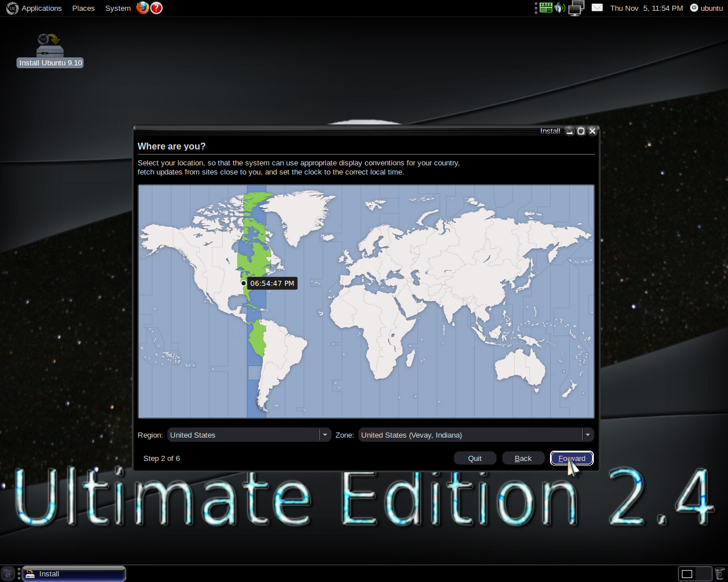This screenshot has width=728, height=582.
Task: Click the network connection monitors icon
Action: pyautogui.click(x=576, y=8)
